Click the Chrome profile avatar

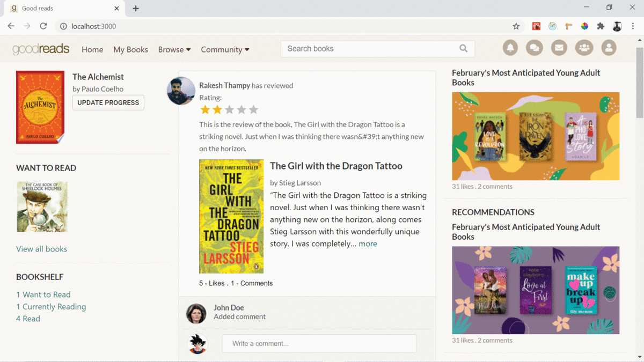coord(617,26)
